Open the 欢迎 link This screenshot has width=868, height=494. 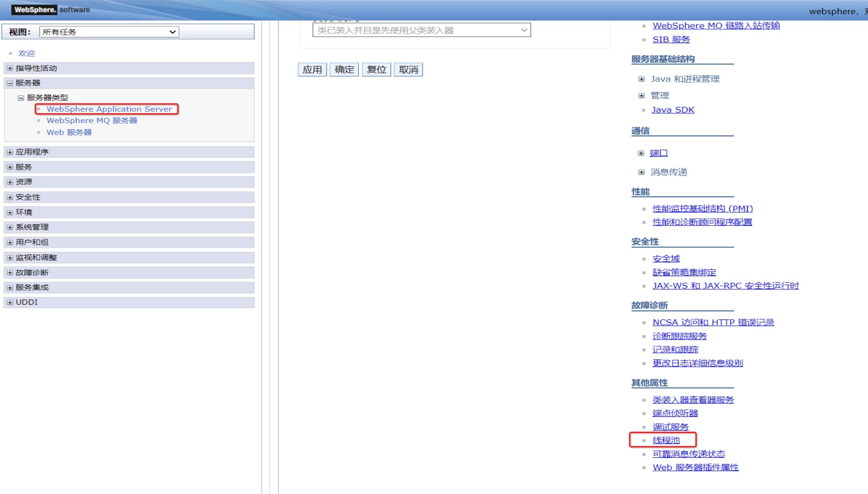[x=26, y=54]
